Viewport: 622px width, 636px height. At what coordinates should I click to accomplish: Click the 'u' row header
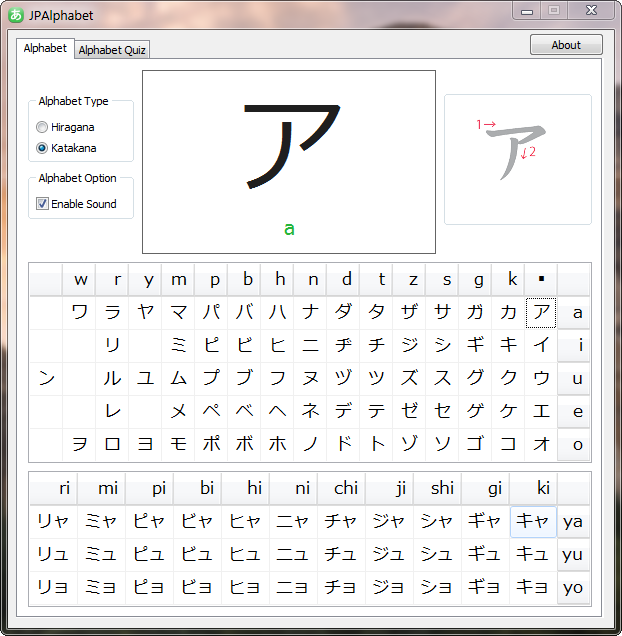click(x=574, y=378)
